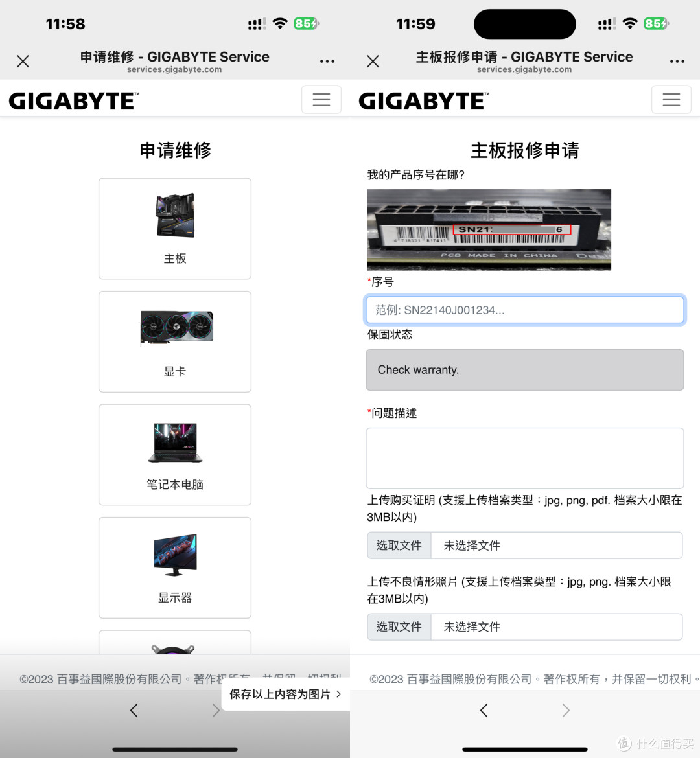This screenshot has width=700, height=758.
Task: Tap 未选择文件 text under defect photo
Action: (472, 627)
